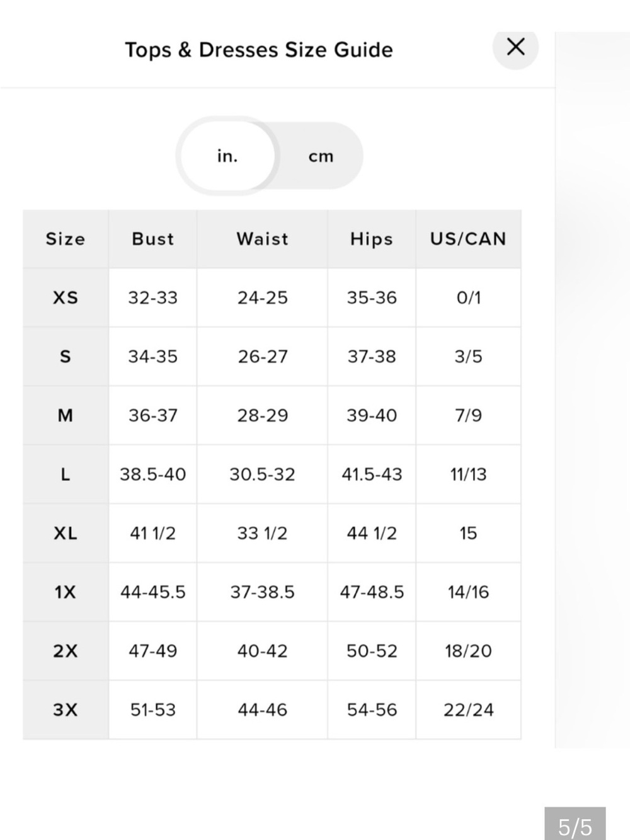This screenshot has height=840, width=630.
Task: Select inches unit option
Action: [x=227, y=156]
